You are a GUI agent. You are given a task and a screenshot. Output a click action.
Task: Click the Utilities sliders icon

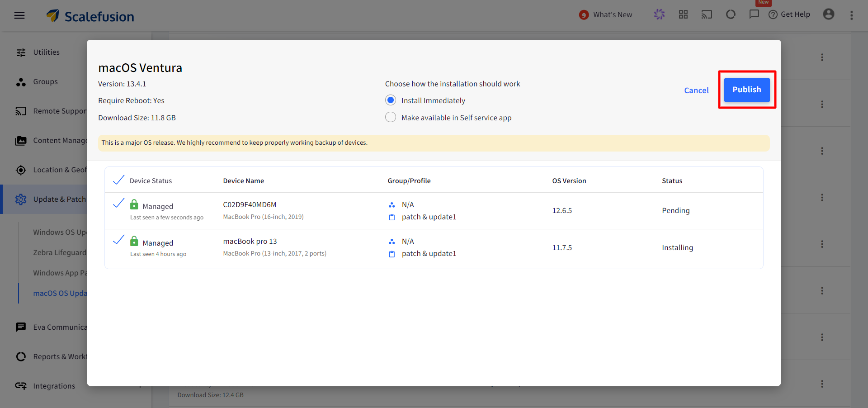pos(21,52)
